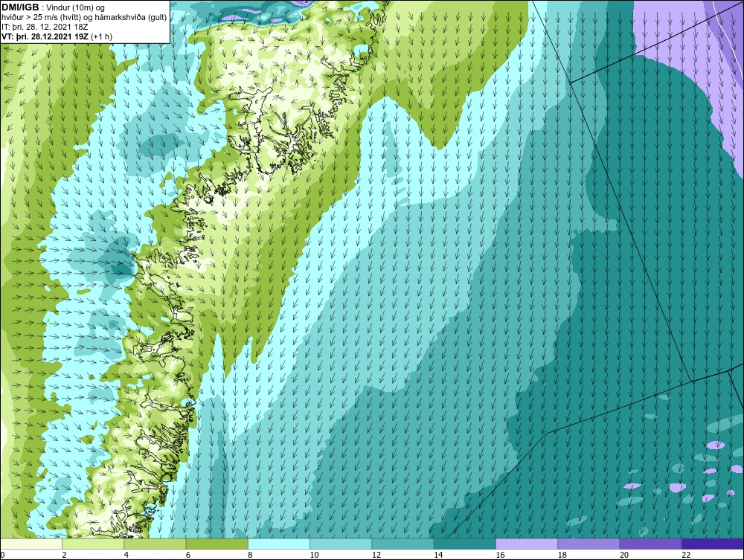The height and width of the screenshot is (560, 744).
Task: Click the legend label '12'
Action: [x=376, y=556]
